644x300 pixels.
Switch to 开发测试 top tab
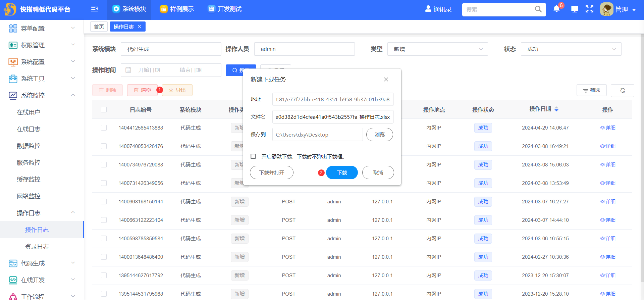coord(224,9)
